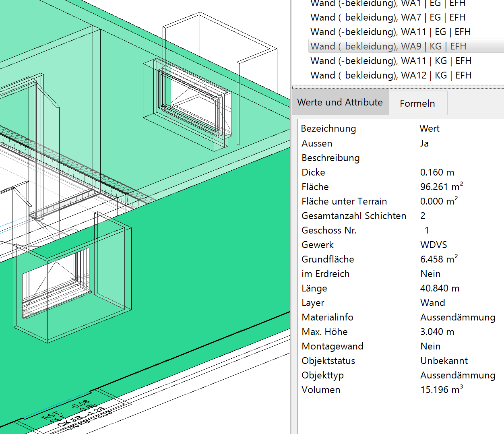Select the Länge attribute label

(x=314, y=288)
